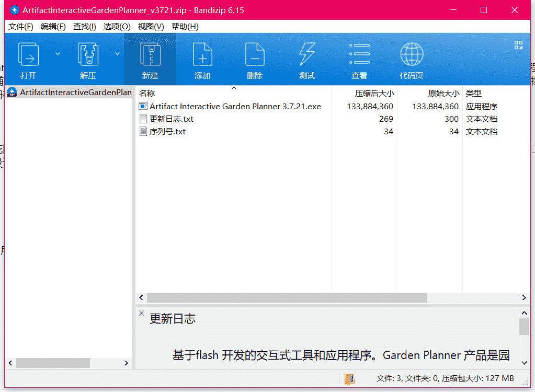Click the Open (打开) toolbar icon

click(x=28, y=54)
